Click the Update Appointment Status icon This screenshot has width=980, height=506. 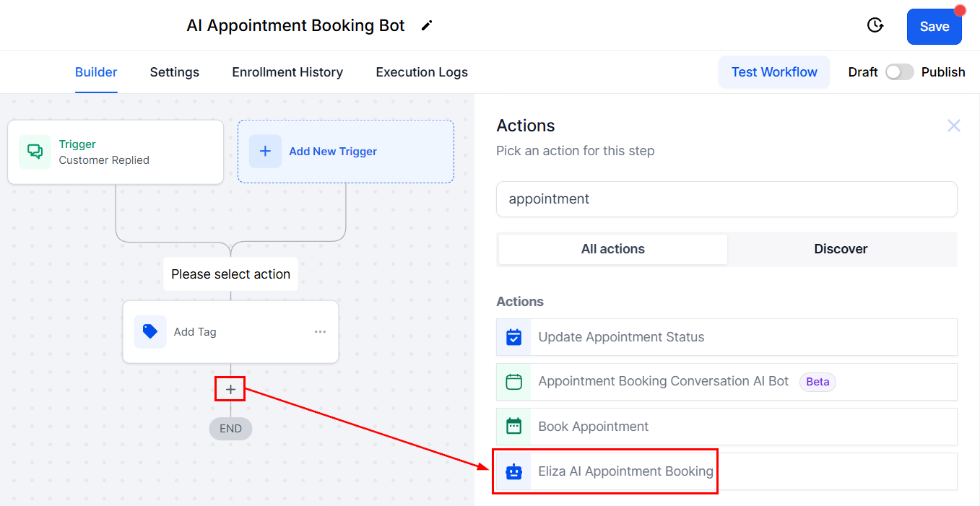[513, 337]
